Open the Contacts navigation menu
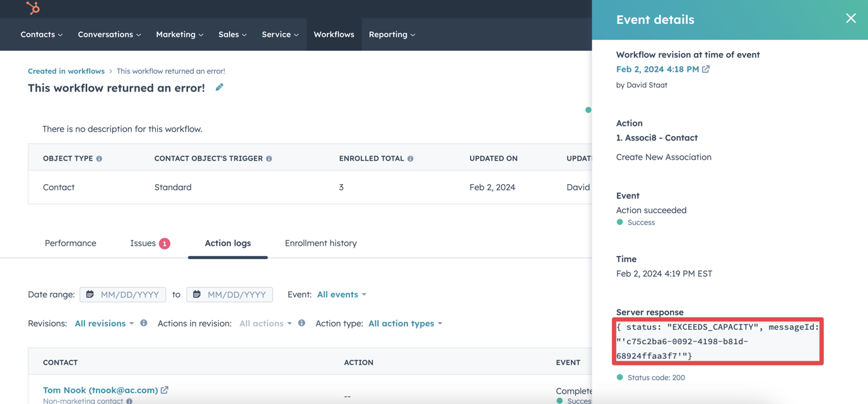This screenshot has width=868, height=404. coord(42,35)
